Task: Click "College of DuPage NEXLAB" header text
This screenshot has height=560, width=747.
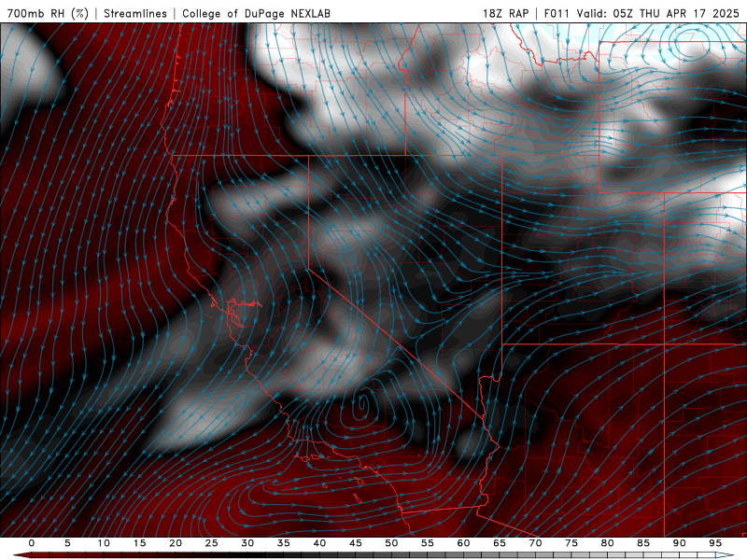Action: (256, 13)
